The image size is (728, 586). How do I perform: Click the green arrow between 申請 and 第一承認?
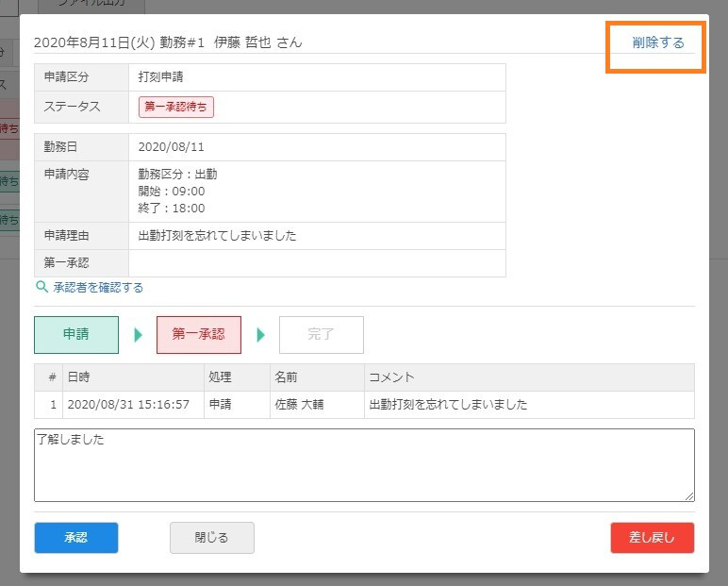point(138,335)
